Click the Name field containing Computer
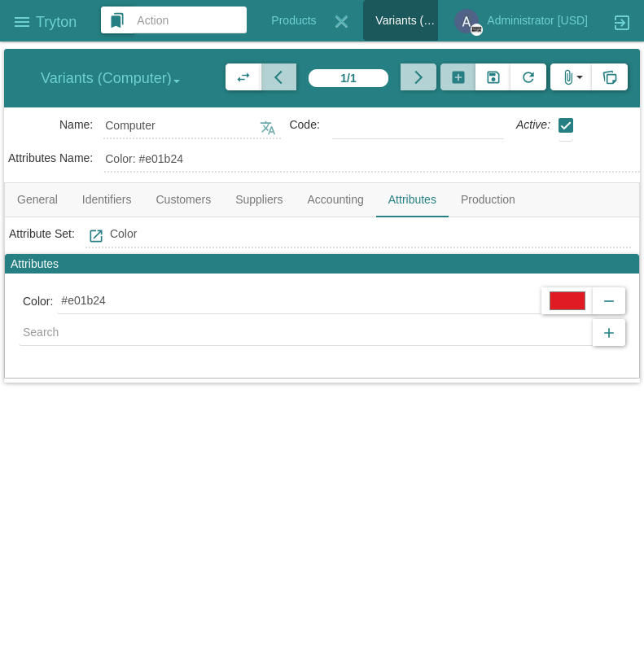Screen dimensions: 644x661 (181, 125)
